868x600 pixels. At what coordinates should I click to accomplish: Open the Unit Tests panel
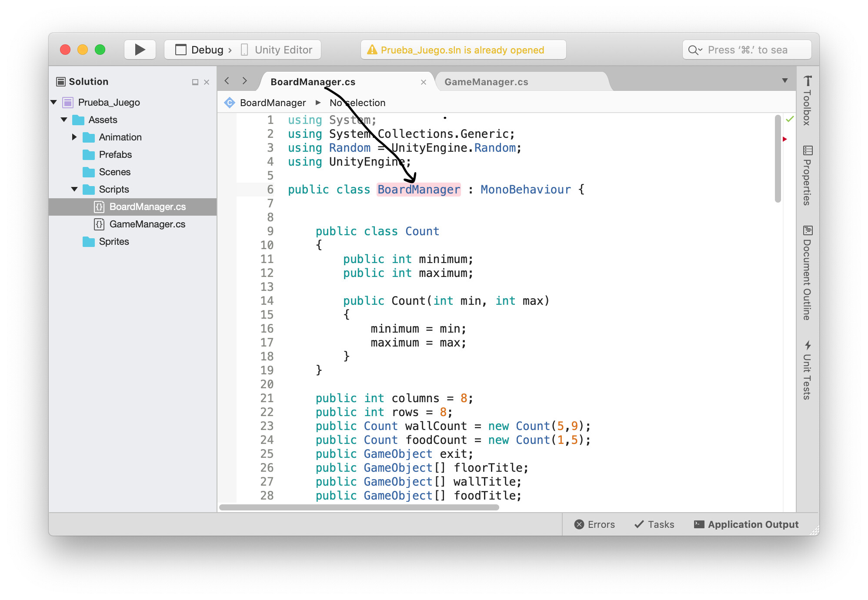tap(808, 370)
